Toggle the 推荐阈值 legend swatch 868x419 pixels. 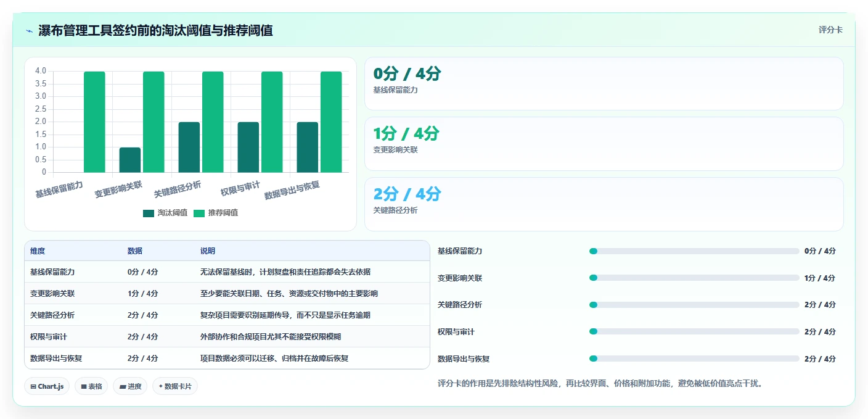(x=199, y=213)
